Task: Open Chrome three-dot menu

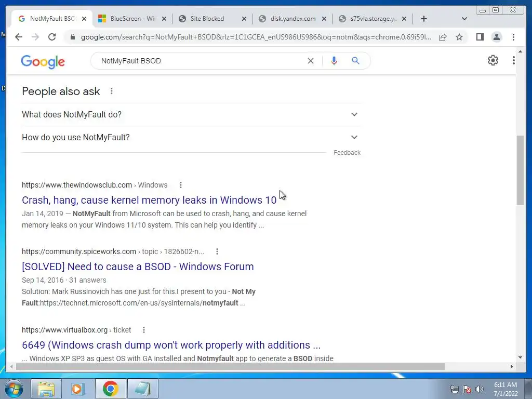Action: 513,37
